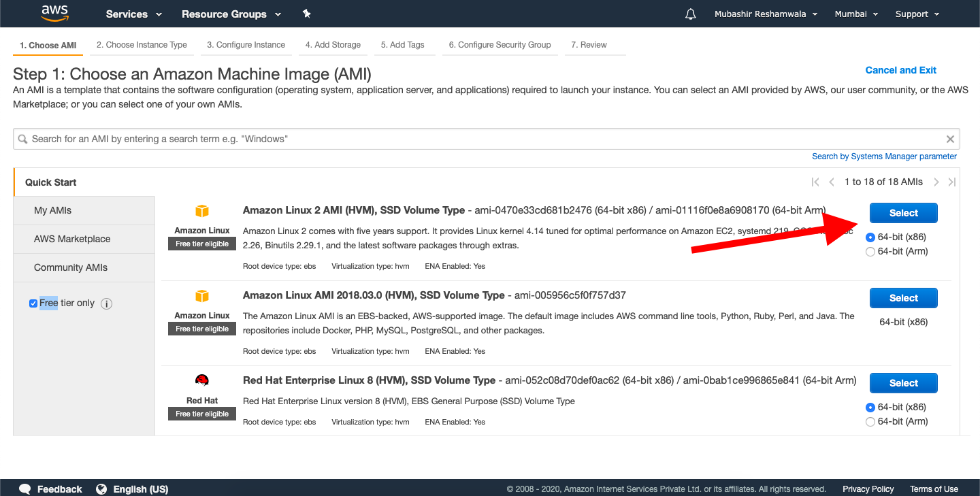The width and height of the screenshot is (980, 496).
Task: Open the Terms of Use link
Action: click(934, 489)
